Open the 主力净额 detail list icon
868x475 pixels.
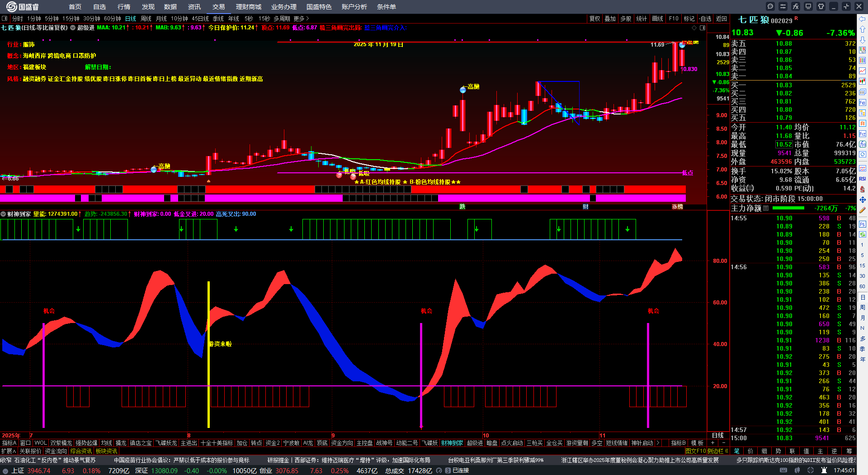pos(766,208)
